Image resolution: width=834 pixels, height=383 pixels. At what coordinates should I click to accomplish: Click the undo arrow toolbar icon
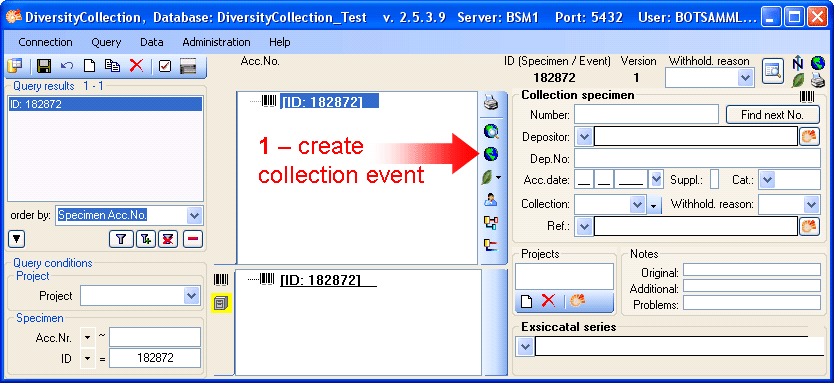tap(67, 65)
